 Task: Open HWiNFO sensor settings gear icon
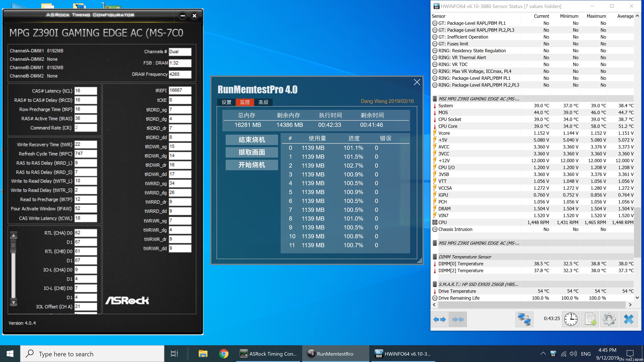point(609,319)
